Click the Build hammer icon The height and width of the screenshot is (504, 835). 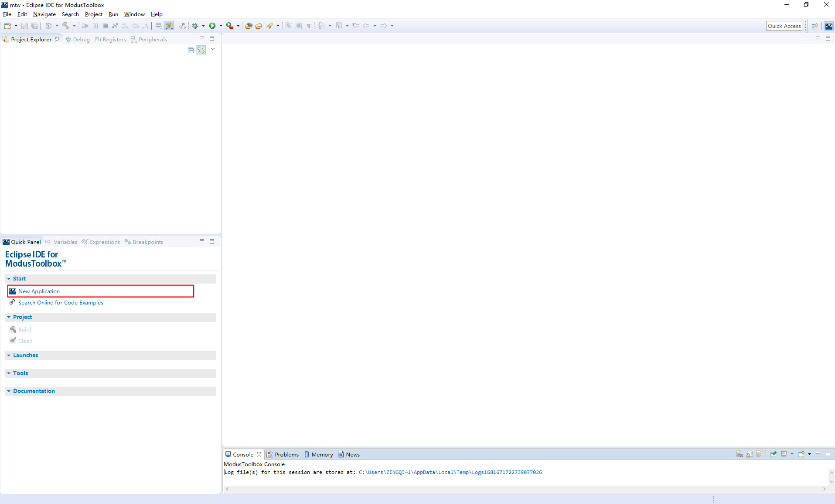coord(66,25)
